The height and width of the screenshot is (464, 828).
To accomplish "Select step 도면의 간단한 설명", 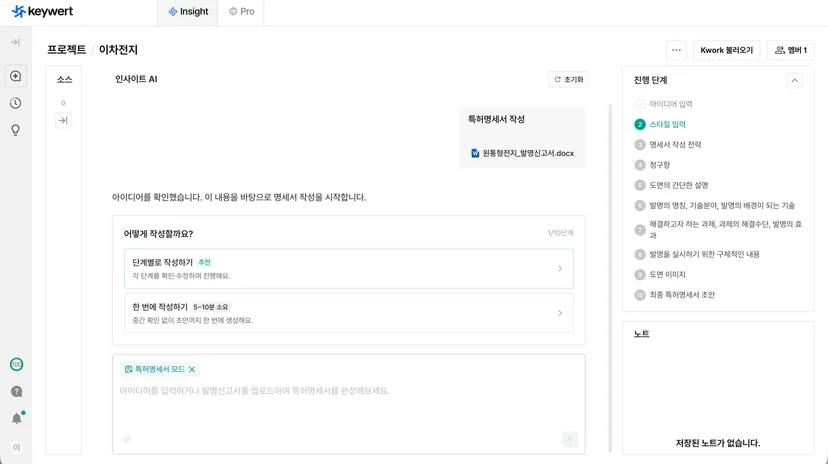I will 671,185.
